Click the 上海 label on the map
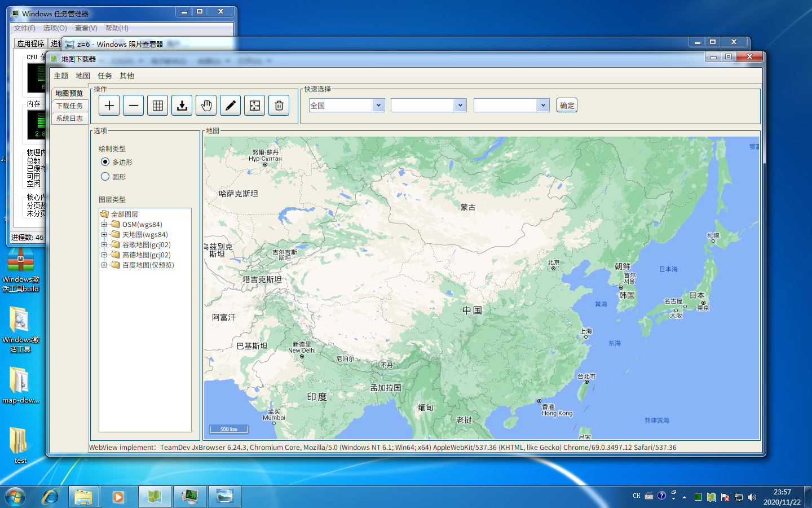Screen dimensions: 812x508 tap(586, 331)
